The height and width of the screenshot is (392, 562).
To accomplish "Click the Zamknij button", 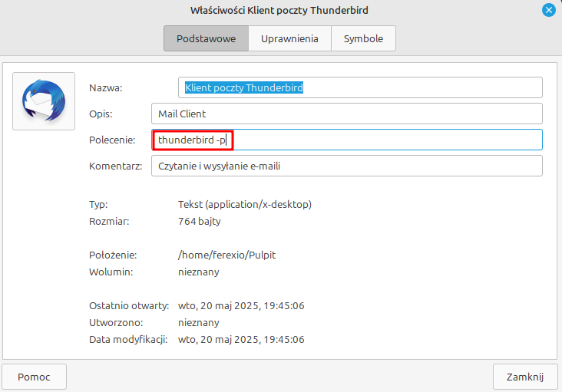I will [x=525, y=377].
